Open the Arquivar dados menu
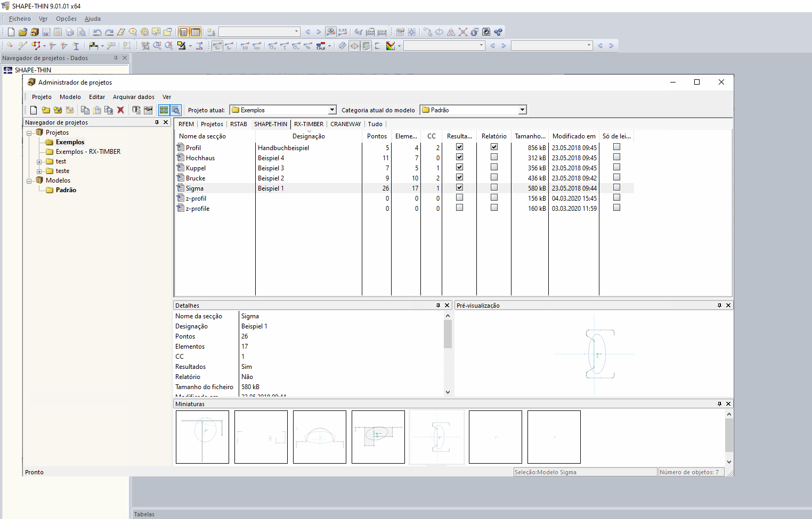Viewport: 812px width, 519px height. pyautogui.click(x=134, y=97)
